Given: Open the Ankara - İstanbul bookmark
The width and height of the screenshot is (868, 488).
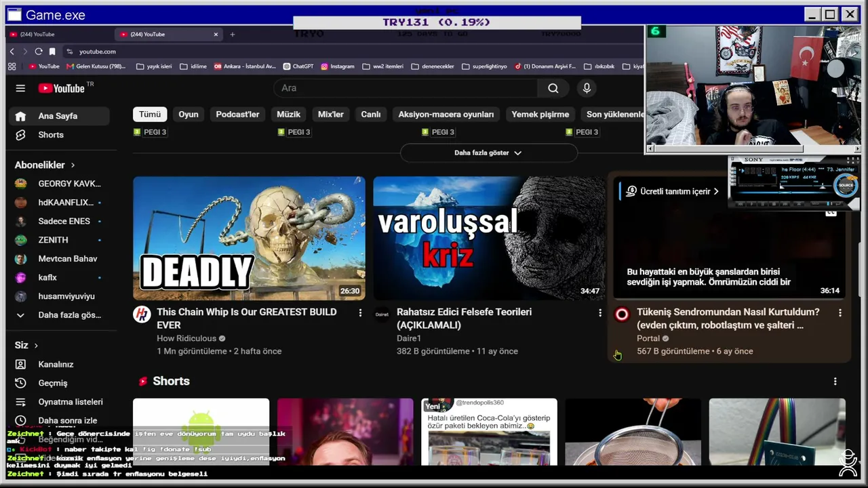Looking at the screenshot, I should point(245,66).
